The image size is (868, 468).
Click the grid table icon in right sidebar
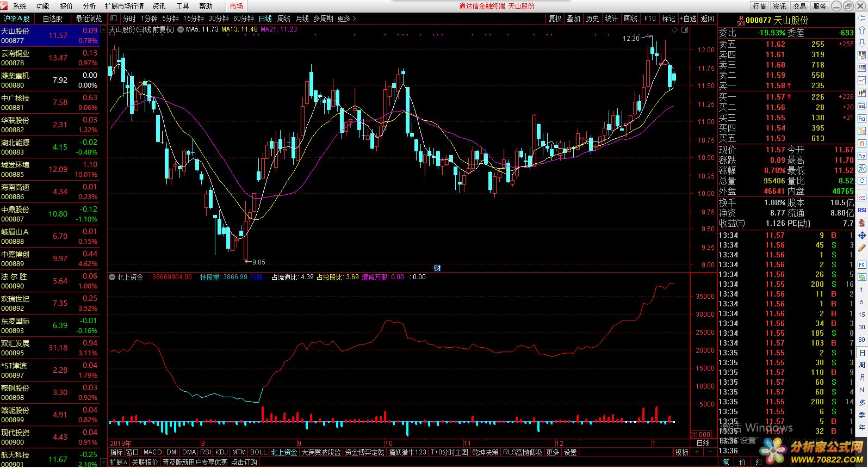coord(862,68)
